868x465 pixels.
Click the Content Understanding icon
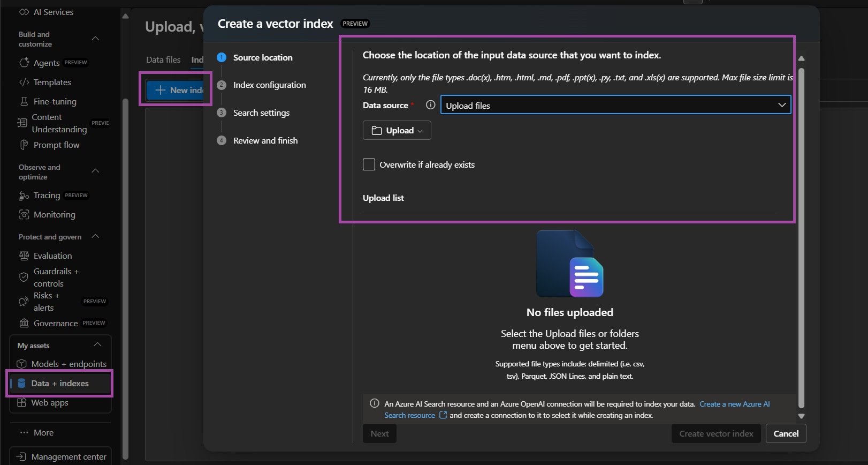click(22, 123)
